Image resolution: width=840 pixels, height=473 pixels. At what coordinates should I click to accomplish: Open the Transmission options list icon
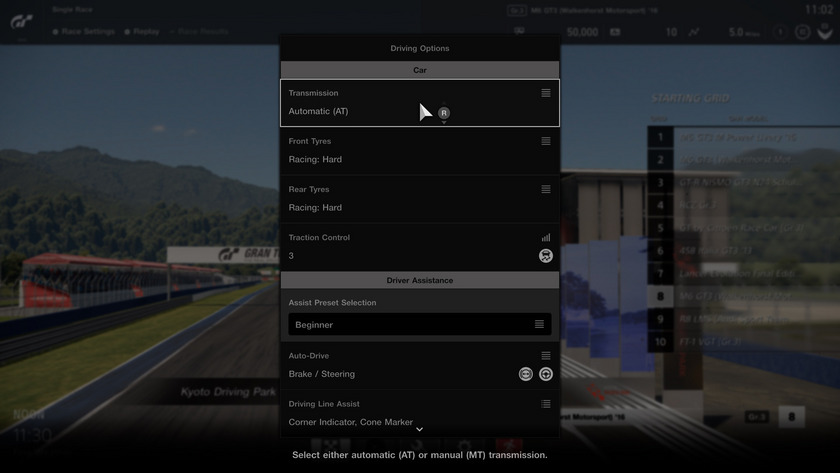click(x=546, y=93)
